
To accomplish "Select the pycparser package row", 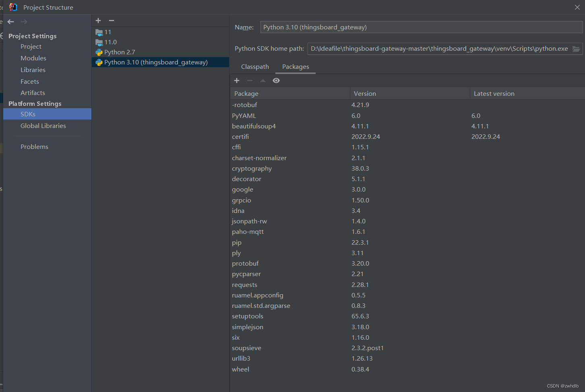I will tap(407, 274).
